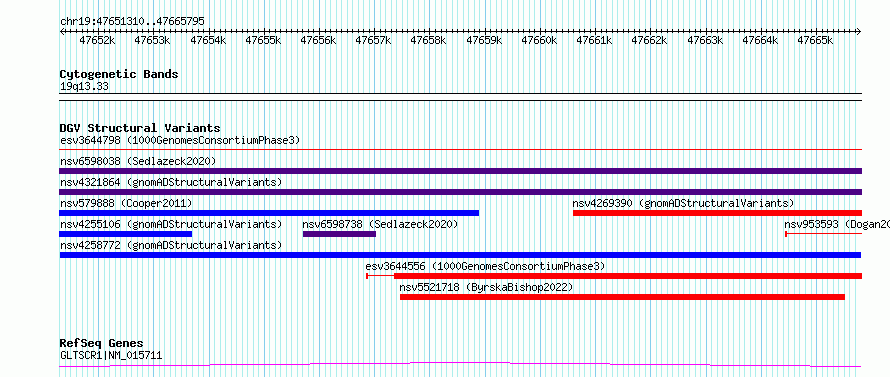The image size is (890, 377).
Task: Click the nsv4269390 gnomAD red bar
Action: point(717,213)
